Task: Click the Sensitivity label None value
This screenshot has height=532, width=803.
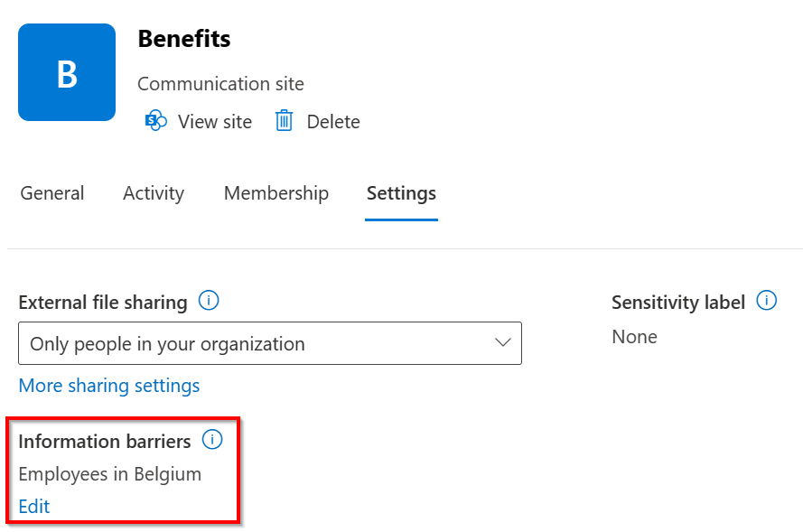Action: coord(634,337)
